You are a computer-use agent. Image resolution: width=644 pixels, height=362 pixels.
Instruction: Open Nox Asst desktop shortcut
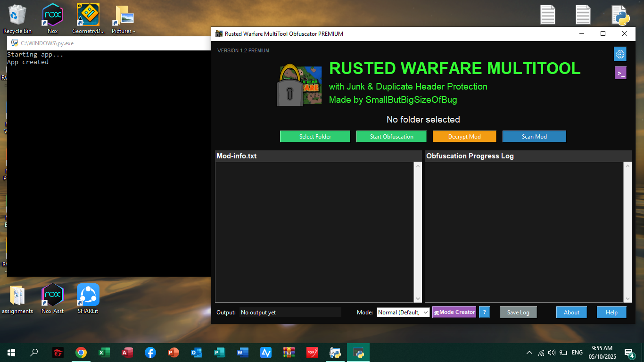(52, 299)
